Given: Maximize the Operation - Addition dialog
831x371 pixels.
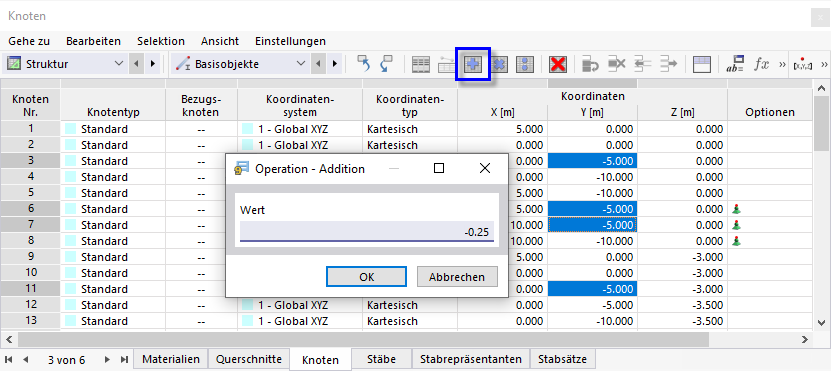Looking at the screenshot, I should pyautogui.click(x=439, y=169).
